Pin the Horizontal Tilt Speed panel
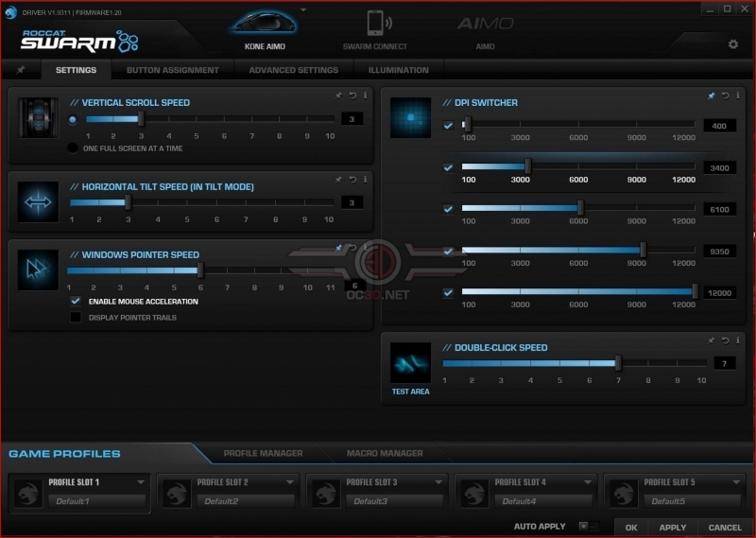Screen dimensions: 756x538 tap(338, 180)
